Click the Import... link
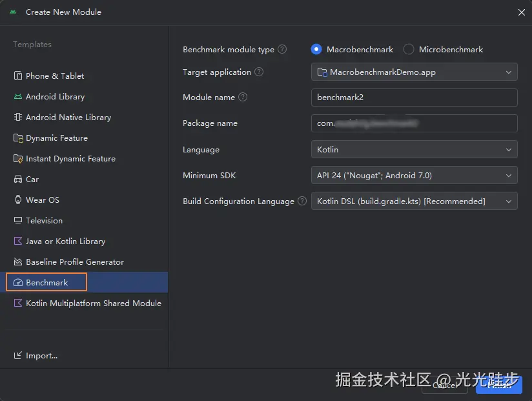 42,356
